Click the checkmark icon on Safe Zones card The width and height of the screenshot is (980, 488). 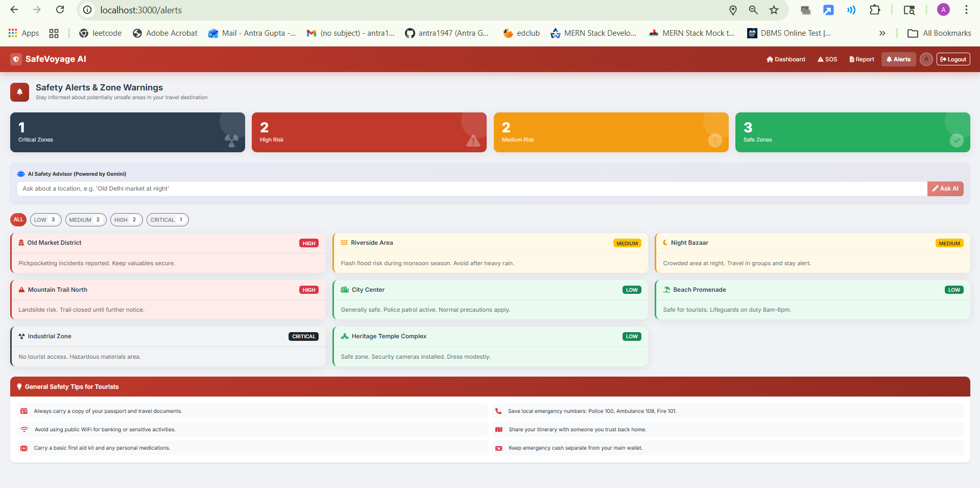click(x=957, y=140)
